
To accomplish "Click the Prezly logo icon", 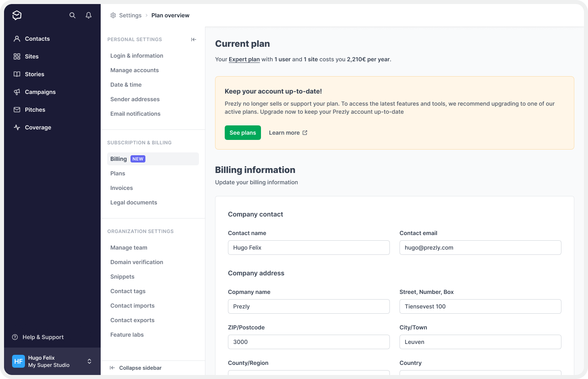I will (17, 15).
